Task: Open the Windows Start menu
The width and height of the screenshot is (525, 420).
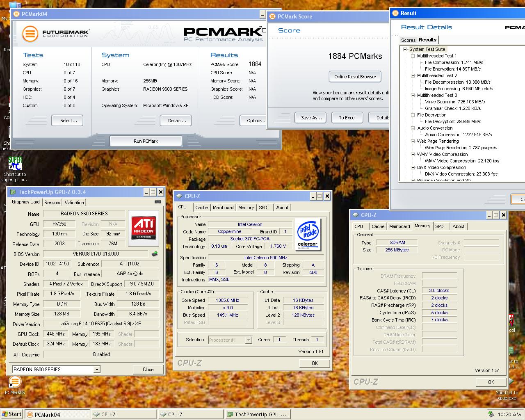Action: click(11, 414)
